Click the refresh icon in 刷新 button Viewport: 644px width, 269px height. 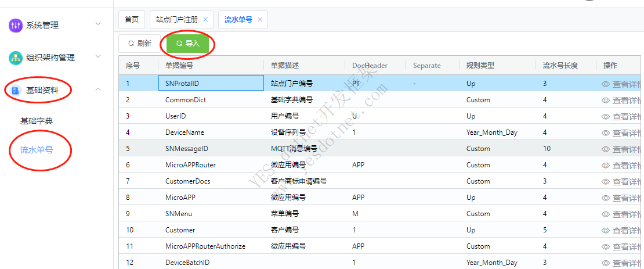tap(131, 44)
